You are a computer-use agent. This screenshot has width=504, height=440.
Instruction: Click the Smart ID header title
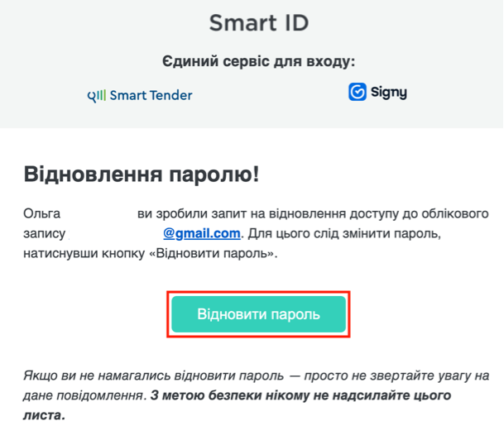[x=258, y=22]
